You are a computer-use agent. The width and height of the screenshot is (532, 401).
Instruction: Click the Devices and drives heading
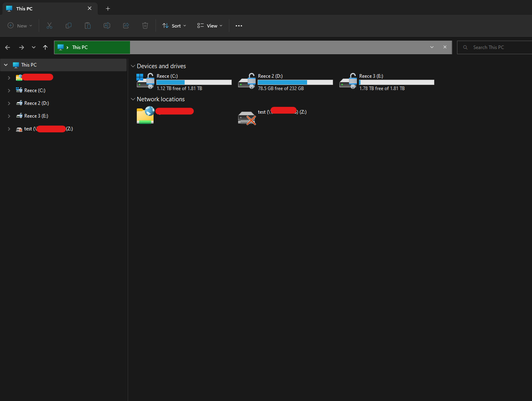click(161, 66)
